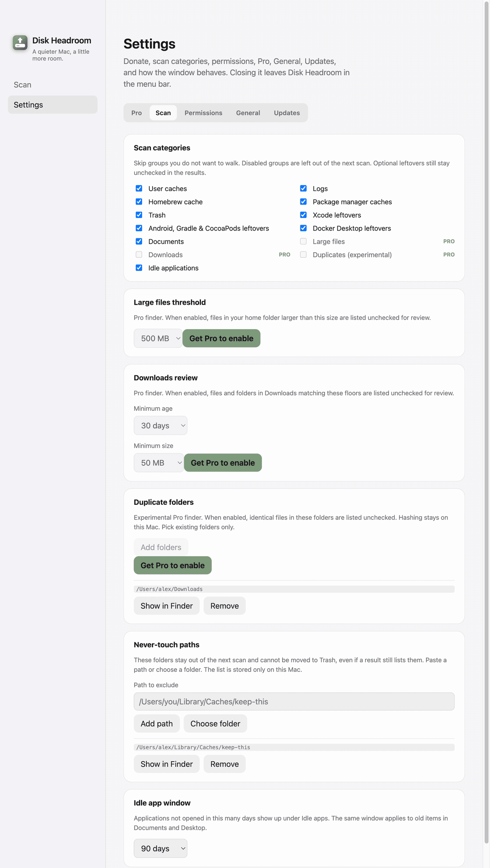The image size is (490, 868).
Task: Click the PRO badge beside Duplicates (experimental)
Action: pyautogui.click(x=449, y=255)
